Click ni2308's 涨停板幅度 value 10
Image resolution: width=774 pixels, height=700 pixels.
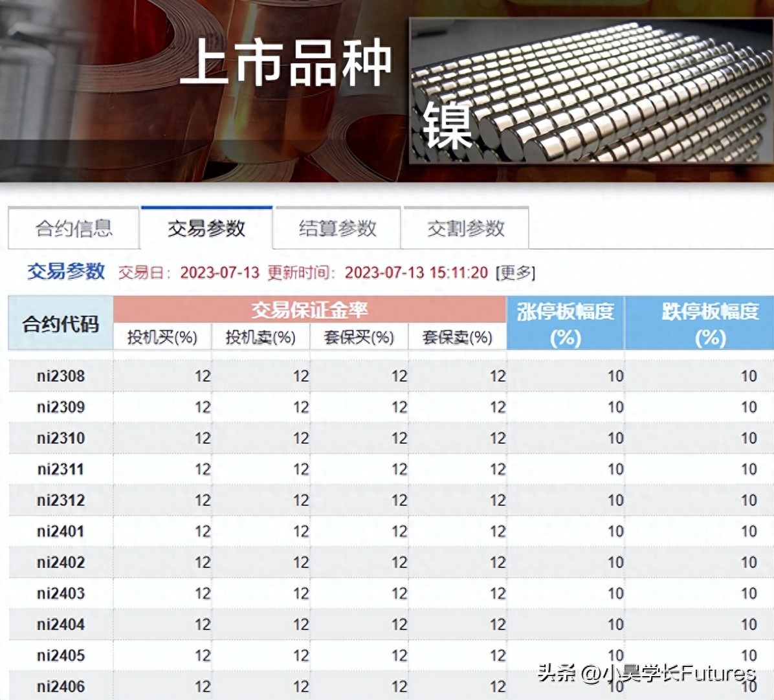[x=615, y=376]
